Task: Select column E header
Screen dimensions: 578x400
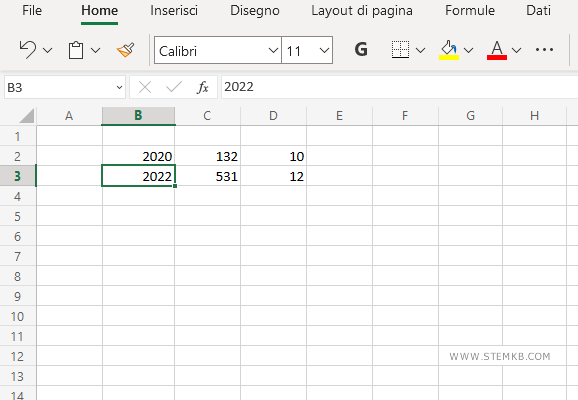Action: (339, 116)
